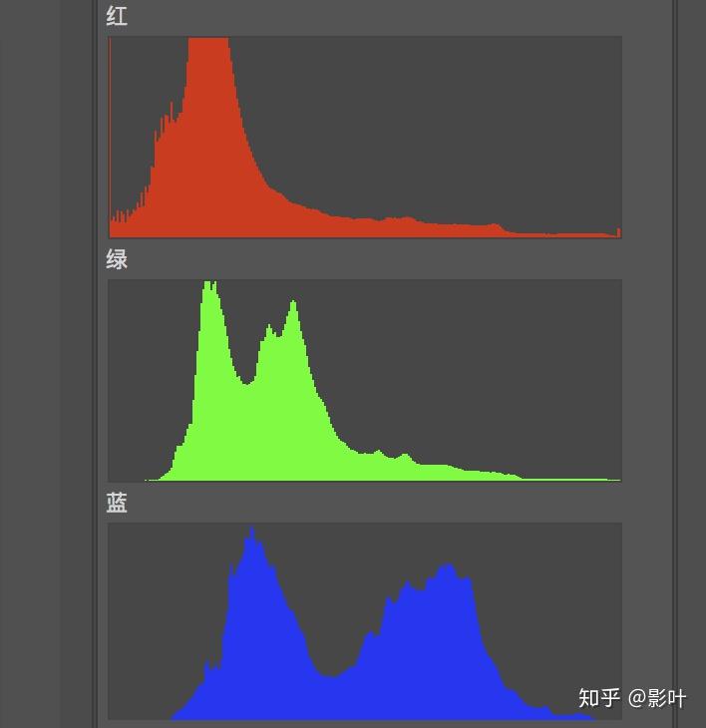The height and width of the screenshot is (728, 706).
Task: Click the 绿 green channel label
Action: (117, 259)
